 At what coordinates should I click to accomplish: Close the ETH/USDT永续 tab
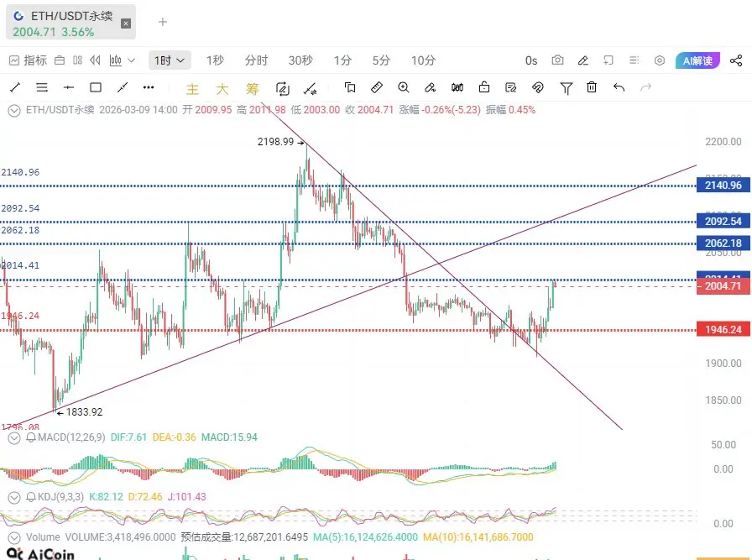pyautogui.click(x=126, y=23)
